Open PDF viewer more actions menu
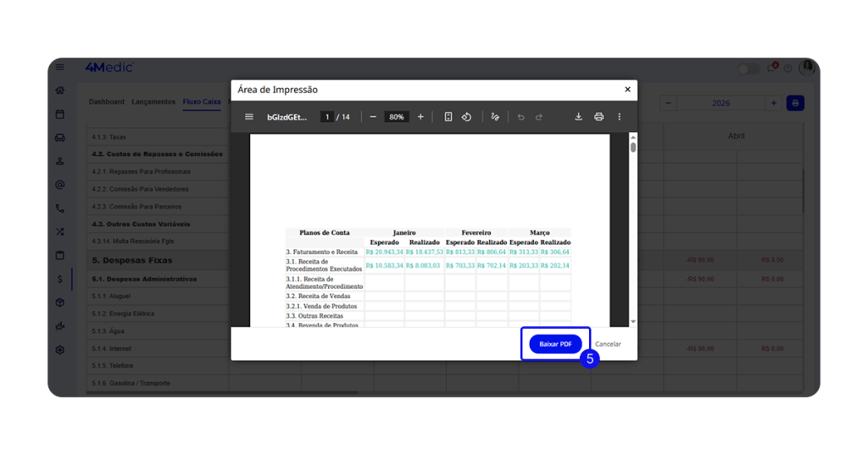The height and width of the screenshot is (455, 868). 619,117
